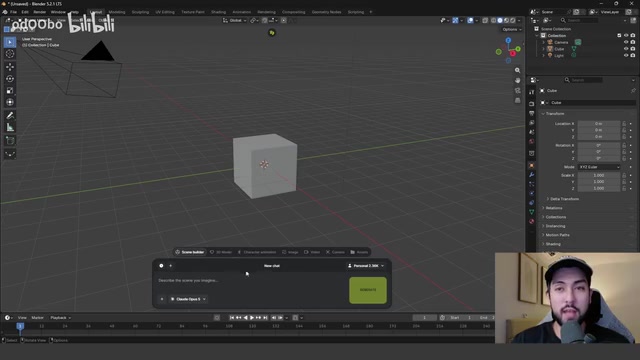Screen dimensions: 640x360
Task: Open the Personal 2.36K account dropdown
Action: (x=366, y=266)
